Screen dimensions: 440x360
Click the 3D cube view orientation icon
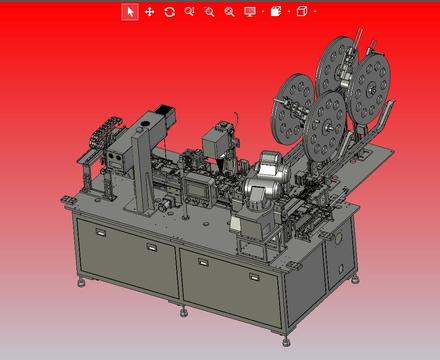(x=302, y=12)
